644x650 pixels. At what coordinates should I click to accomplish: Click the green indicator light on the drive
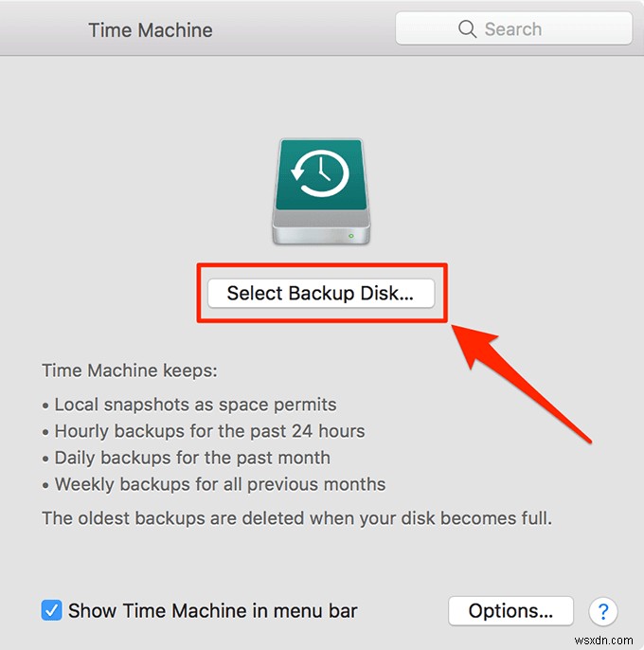tap(352, 235)
